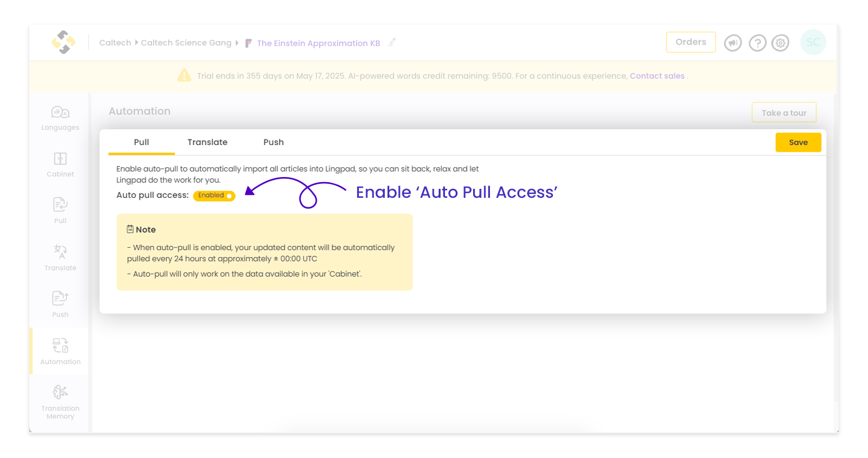Go to Pull in the sidebar
This screenshot has height=458, width=868.
[60, 211]
